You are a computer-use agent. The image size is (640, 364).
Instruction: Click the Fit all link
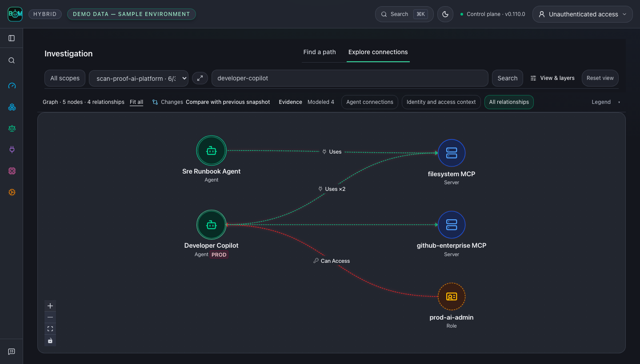click(136, 102)
